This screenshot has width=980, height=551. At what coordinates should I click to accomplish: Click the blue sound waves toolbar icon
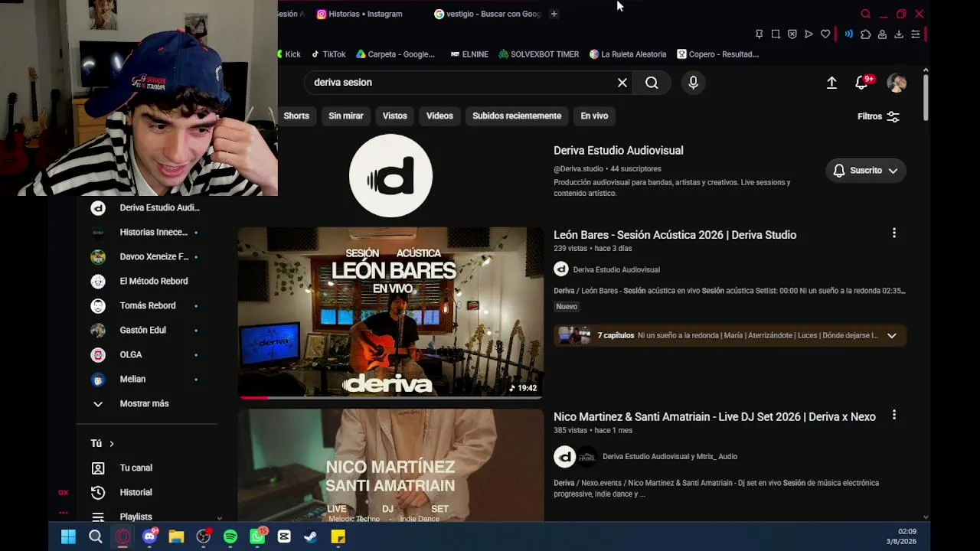848,34
